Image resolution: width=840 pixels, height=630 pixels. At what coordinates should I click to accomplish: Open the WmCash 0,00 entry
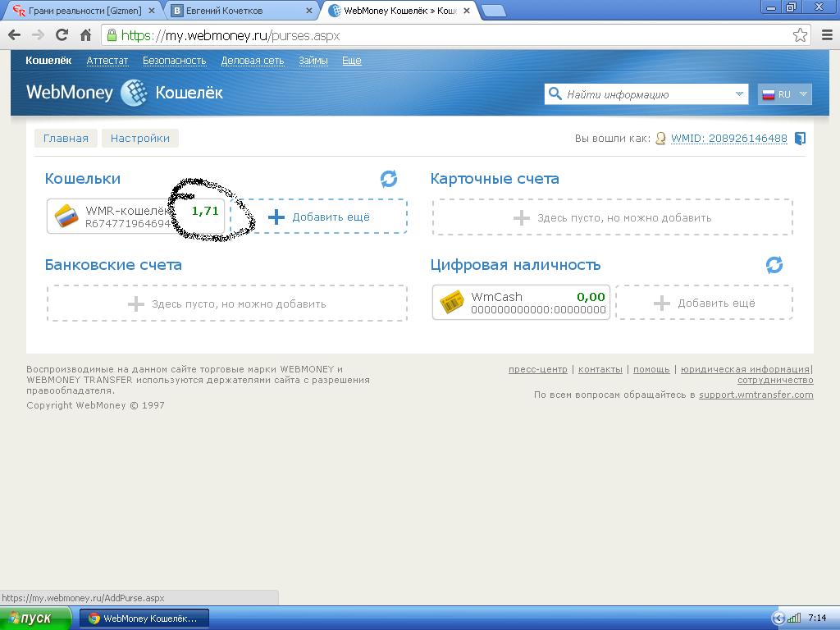[521, 302]
